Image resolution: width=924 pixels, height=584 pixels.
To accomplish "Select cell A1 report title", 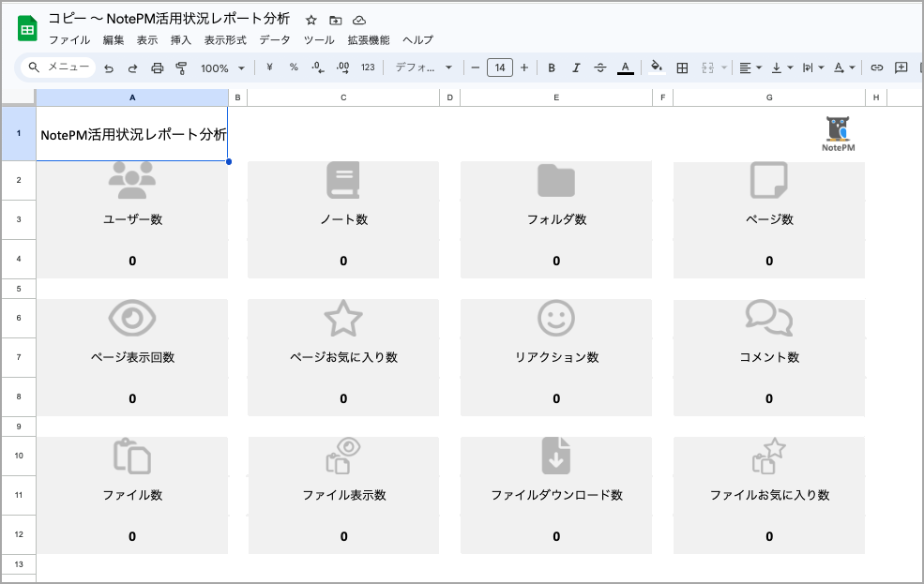I will 132,134.
